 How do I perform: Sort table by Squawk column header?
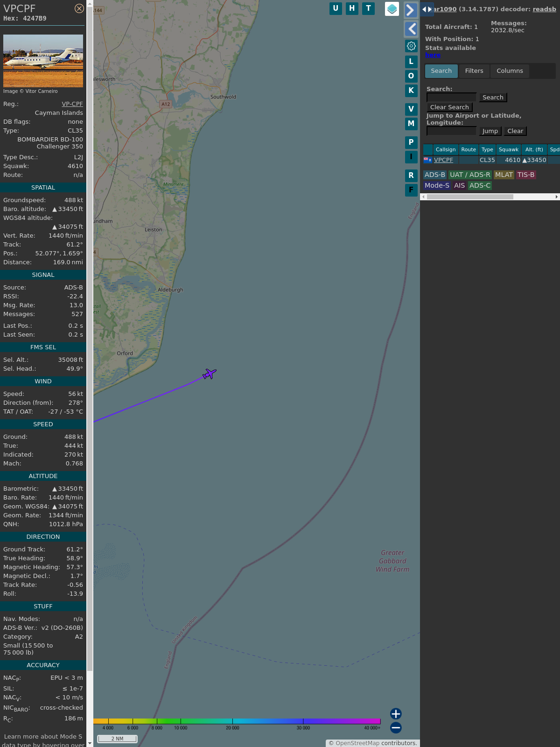[x=509, y=149]
